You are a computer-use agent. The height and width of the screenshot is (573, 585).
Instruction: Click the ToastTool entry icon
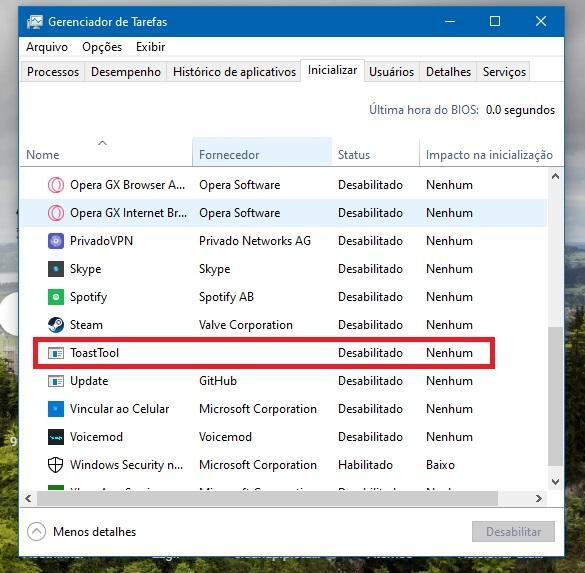[56, 353]
